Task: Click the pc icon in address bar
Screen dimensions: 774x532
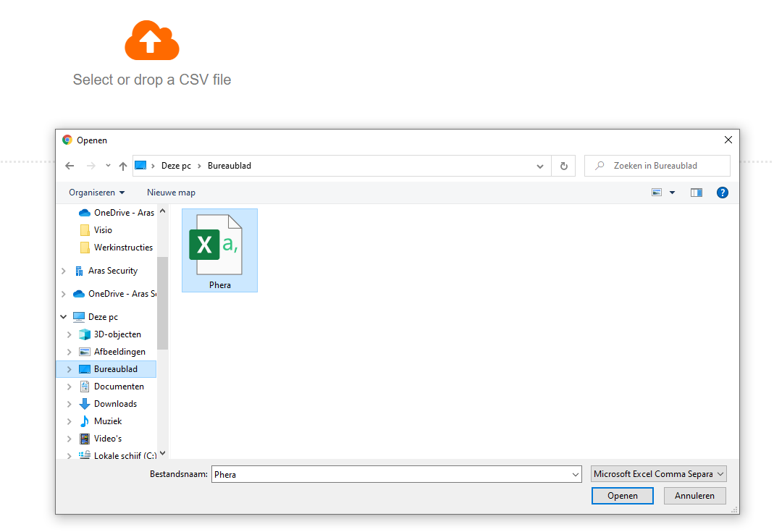Action: [x=140, y=165]
